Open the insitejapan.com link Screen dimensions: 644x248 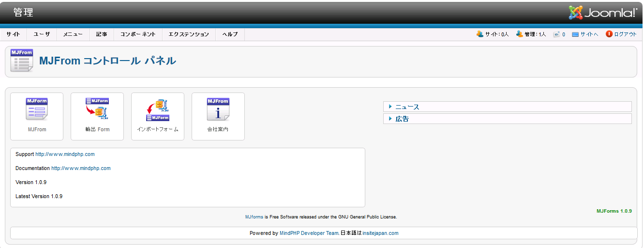(380, 233)
